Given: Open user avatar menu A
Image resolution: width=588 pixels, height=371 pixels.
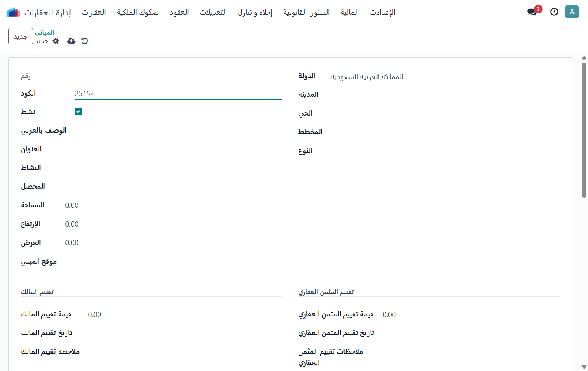Looking at the screenshot, I should [x=572, y=12].
